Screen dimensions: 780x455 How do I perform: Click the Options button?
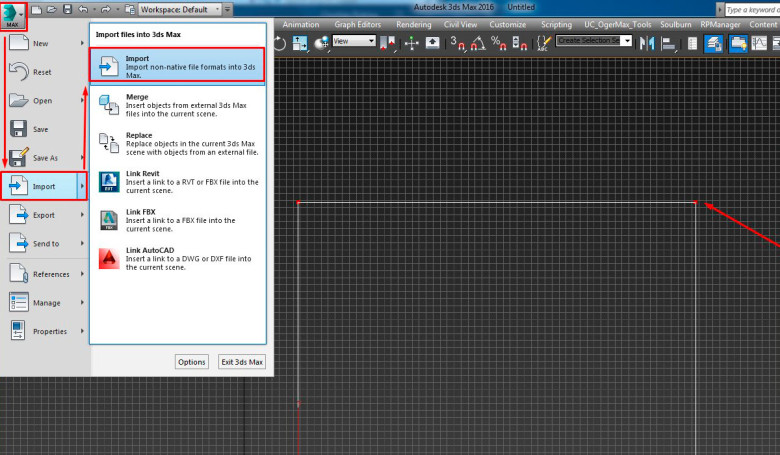(x=192, y=362)
